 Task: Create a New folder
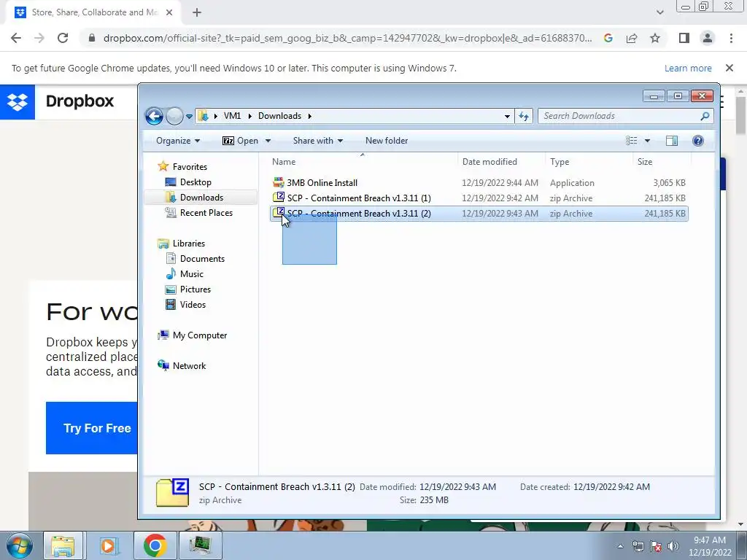[x=387, y=141]
